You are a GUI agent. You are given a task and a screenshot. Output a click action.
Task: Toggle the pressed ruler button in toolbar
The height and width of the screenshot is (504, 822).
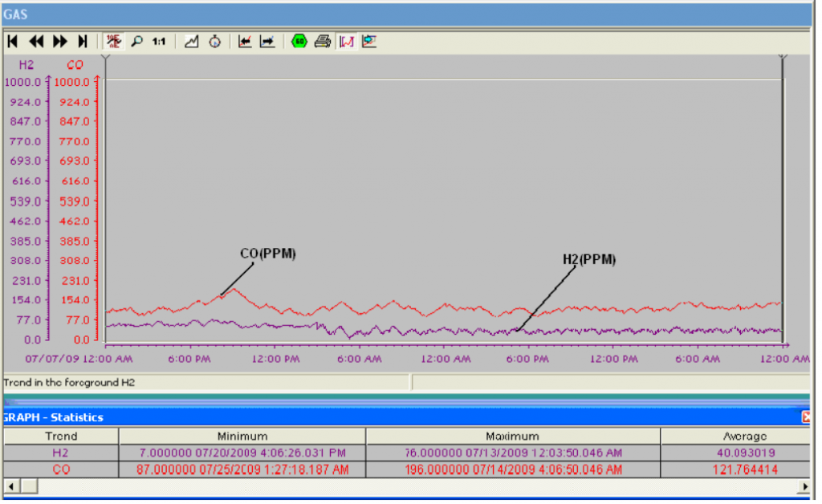click(x=113, y=42)
